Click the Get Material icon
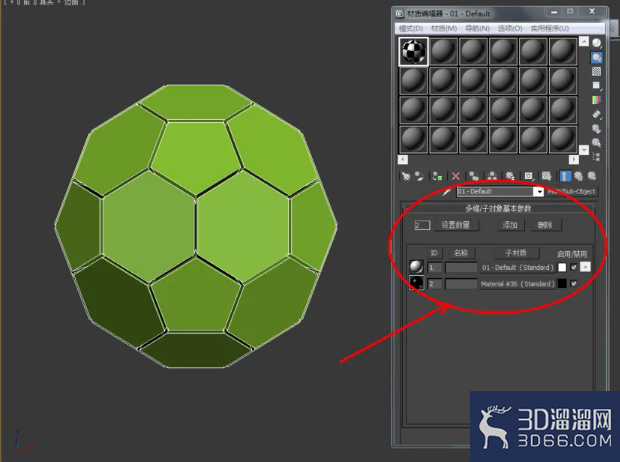 (406, 176)
